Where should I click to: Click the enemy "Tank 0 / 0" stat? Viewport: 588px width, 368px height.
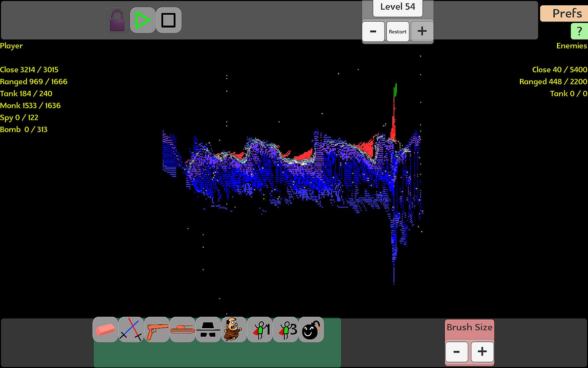(569, 93)
